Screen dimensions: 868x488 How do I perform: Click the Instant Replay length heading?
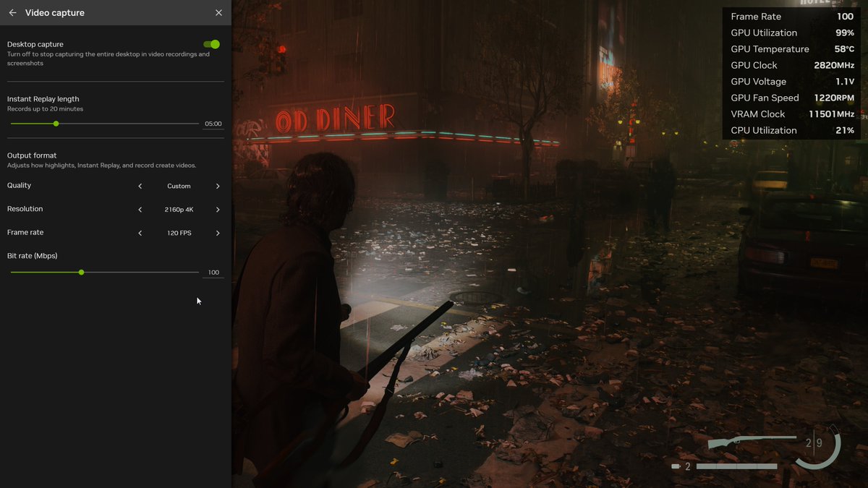tap(43, 99)
